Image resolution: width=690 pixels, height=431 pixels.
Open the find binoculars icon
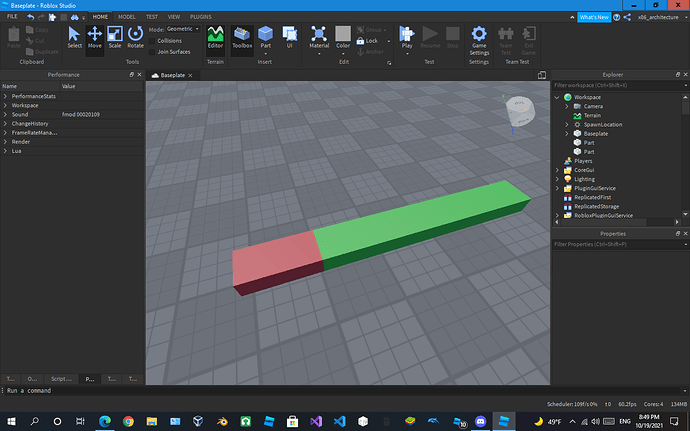point(75,17)
